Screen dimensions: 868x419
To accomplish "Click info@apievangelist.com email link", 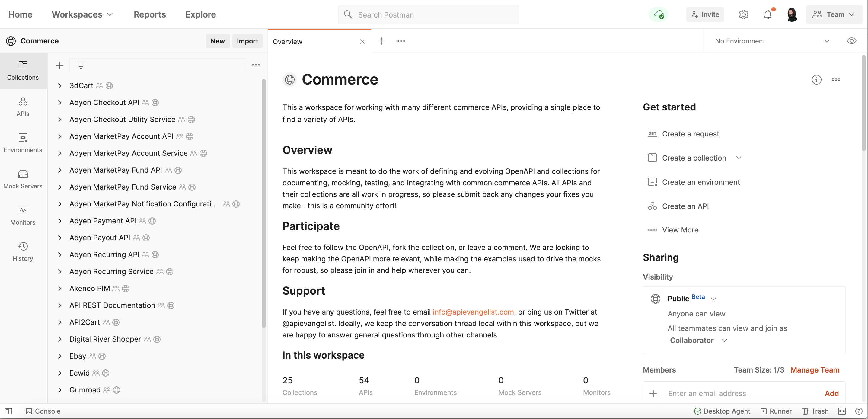I will coord(473,312).
